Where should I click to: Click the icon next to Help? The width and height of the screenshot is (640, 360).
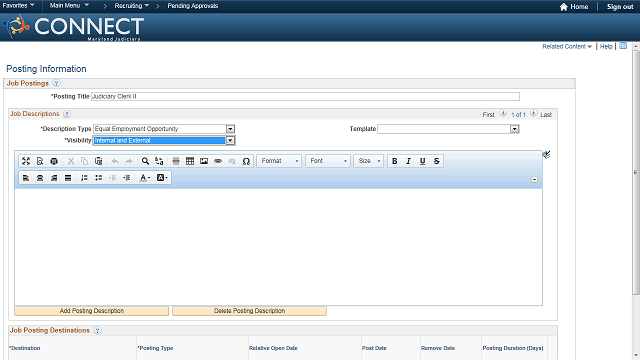click(623, 46)
